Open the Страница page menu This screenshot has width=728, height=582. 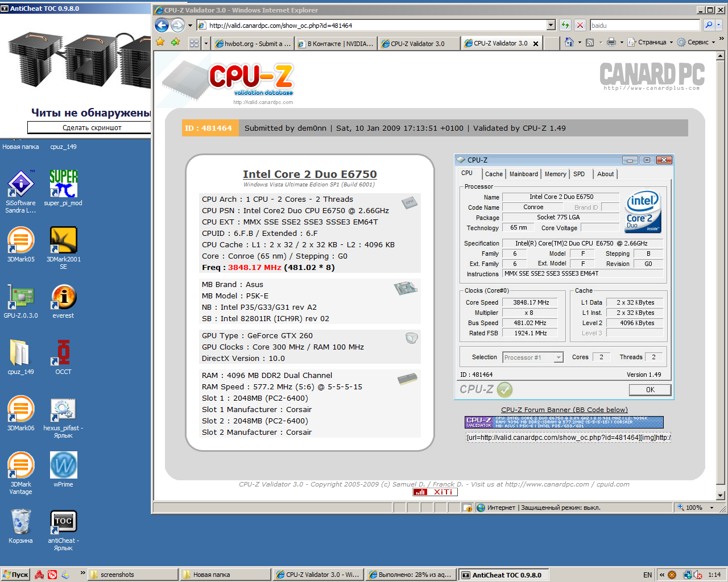point(651,43)
